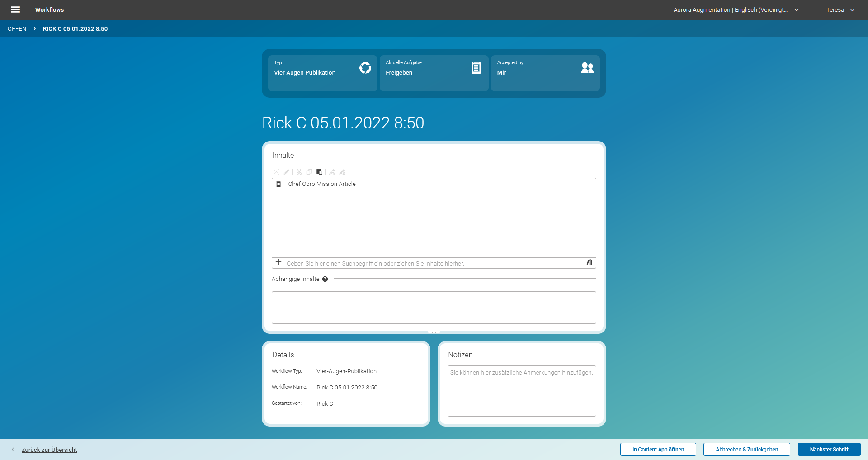Follow the Zurück zur Übersicht link
This screenshot has height=460, width=868.
pos(49,449)
